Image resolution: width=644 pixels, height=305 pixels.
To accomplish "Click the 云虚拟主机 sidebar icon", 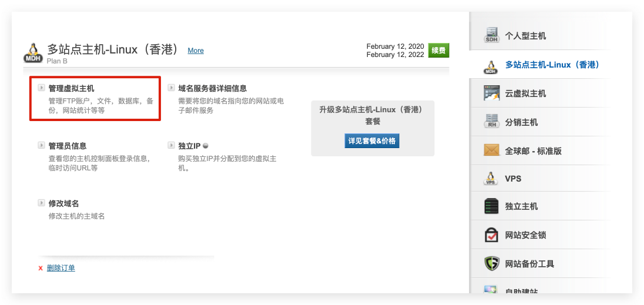I will click(492, 93).
